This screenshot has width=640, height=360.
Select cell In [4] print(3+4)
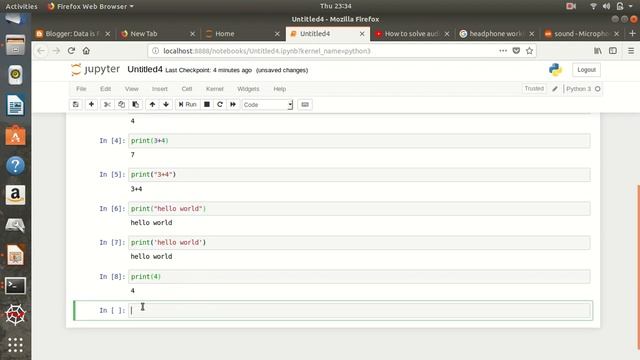coord(360,141)
